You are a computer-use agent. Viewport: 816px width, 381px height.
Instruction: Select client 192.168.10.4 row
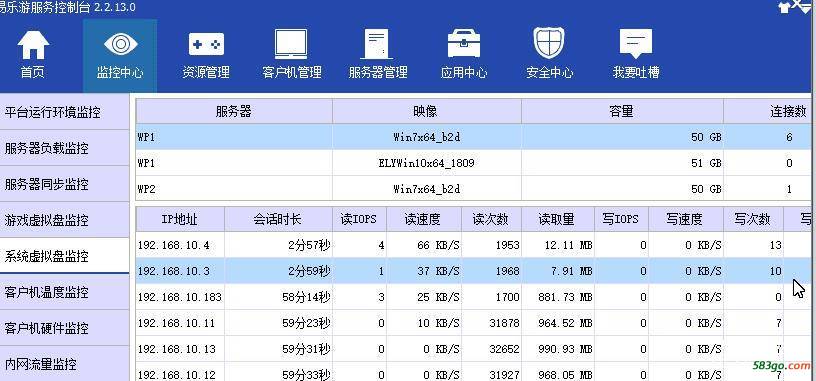point(474,245)
